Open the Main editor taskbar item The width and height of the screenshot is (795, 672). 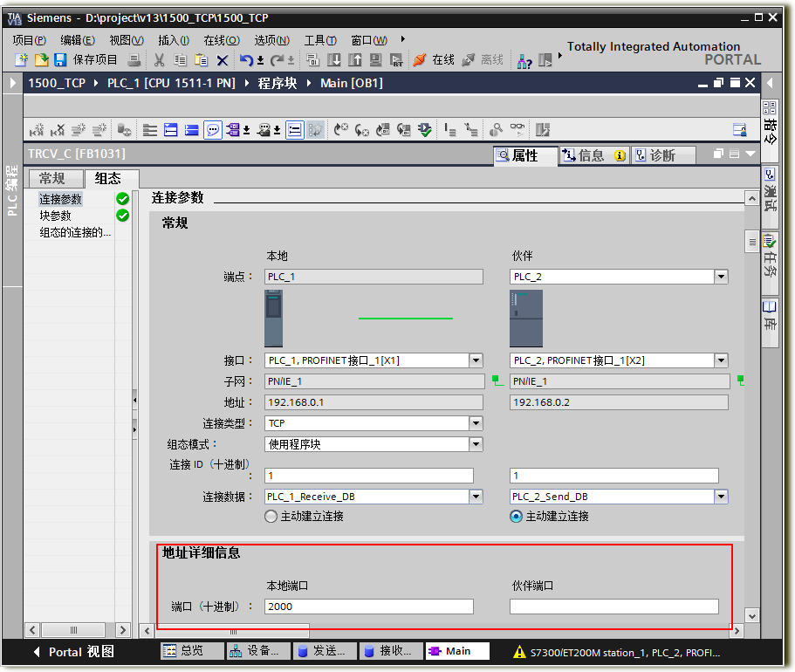[x=457, y=651]
